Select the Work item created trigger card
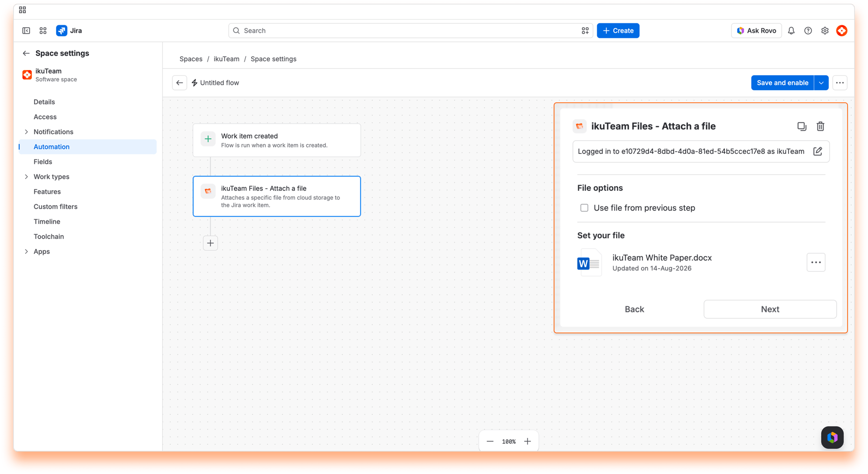 point(277,140)
